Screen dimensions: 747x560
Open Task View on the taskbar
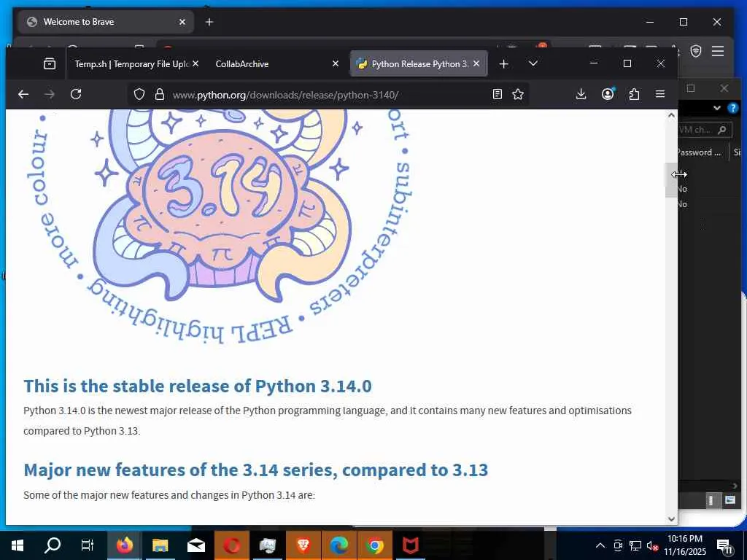(88, 545)
